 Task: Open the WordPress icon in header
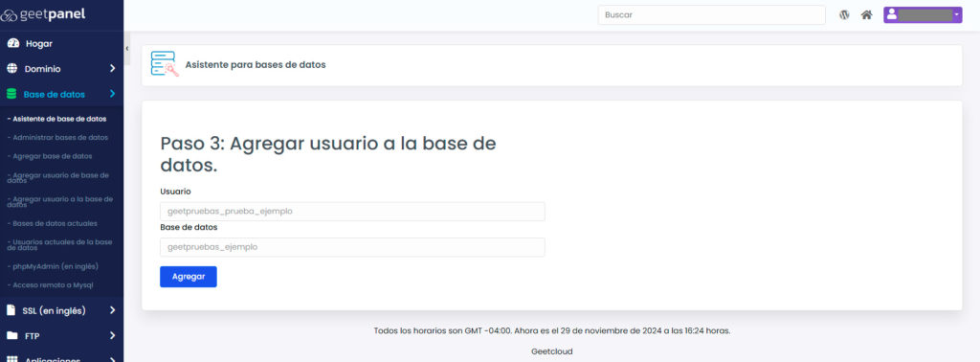(x=844, y=15)
